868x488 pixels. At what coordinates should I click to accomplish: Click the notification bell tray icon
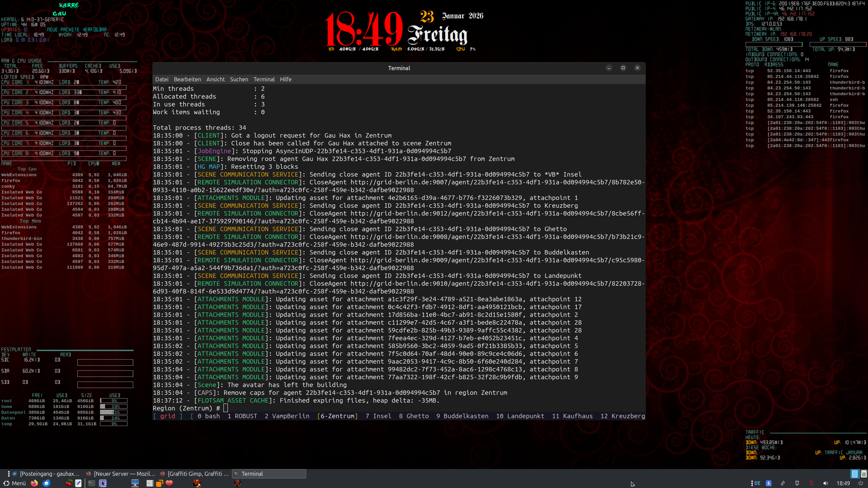pos(797,483)
